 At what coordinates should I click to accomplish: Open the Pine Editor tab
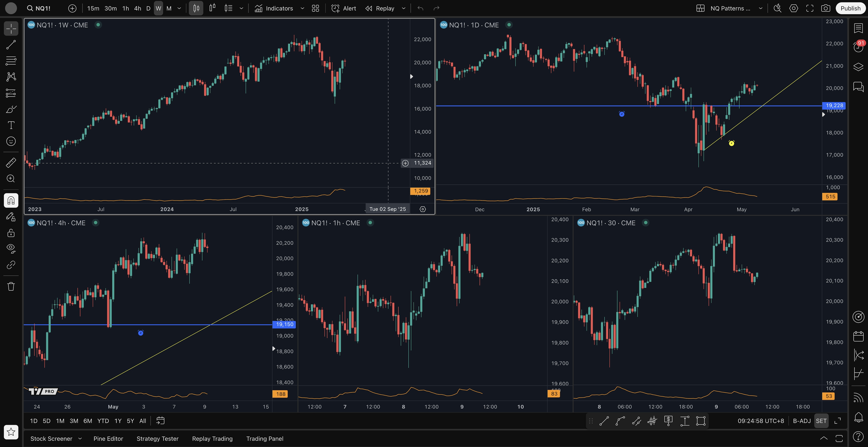click(x=108, y=439)
